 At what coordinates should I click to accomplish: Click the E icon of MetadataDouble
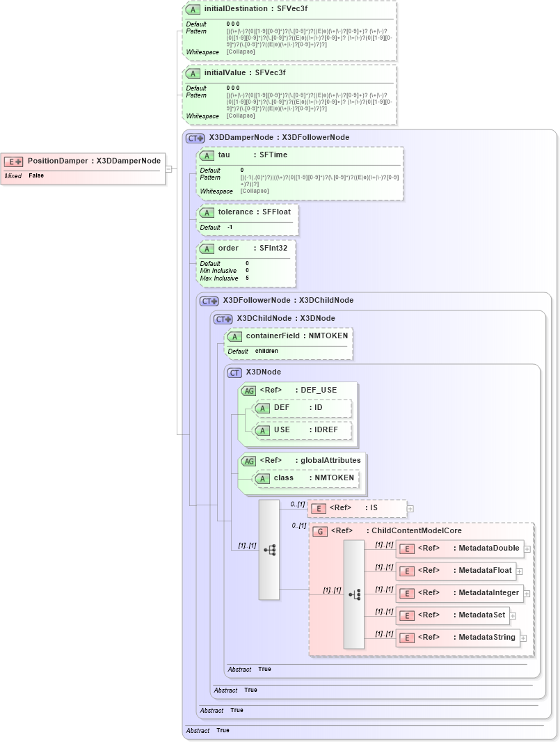pyautogui.click(x=407, y=549)
